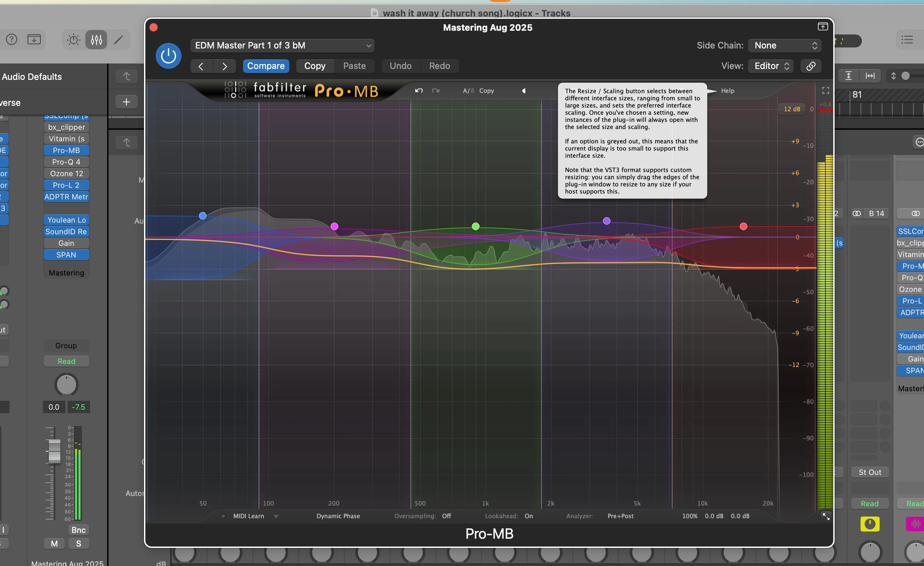Open the EDM Master Part 1 preset dropdown

click(282, 45)
